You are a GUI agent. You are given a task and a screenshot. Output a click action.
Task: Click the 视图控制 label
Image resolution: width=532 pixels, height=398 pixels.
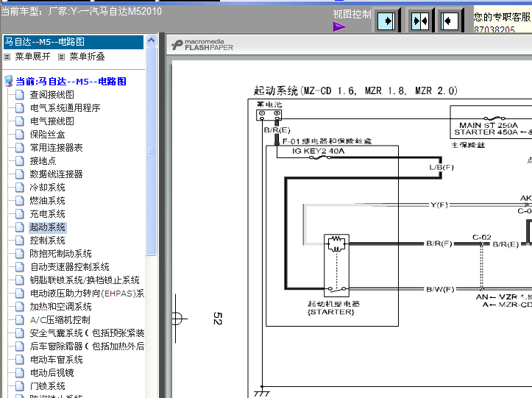point(352,14)
